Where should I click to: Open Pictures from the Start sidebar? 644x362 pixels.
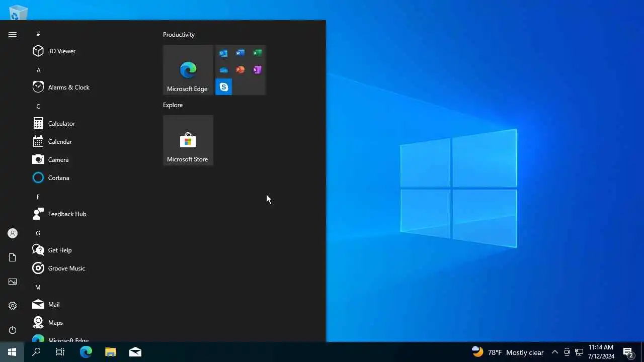tap(13, 282)
